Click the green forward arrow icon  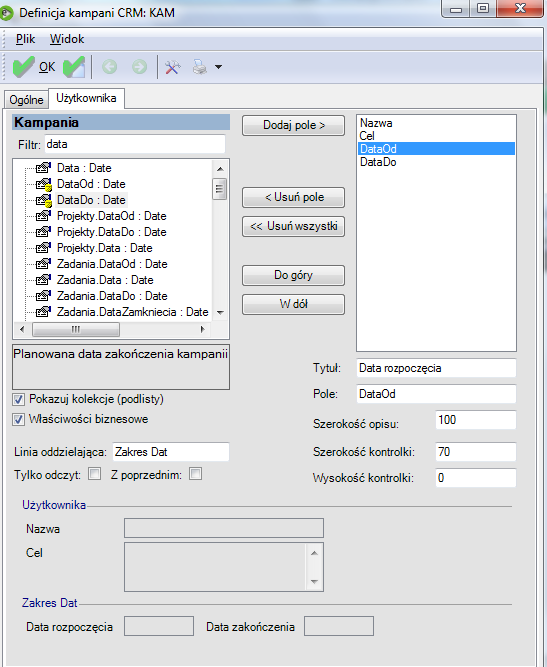(x=139, y=67)
